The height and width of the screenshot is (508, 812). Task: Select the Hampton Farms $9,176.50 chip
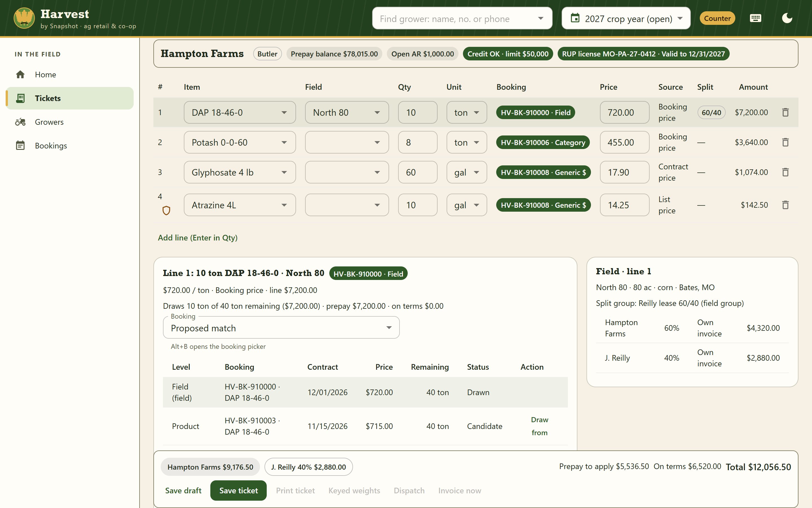pos(210,467)
